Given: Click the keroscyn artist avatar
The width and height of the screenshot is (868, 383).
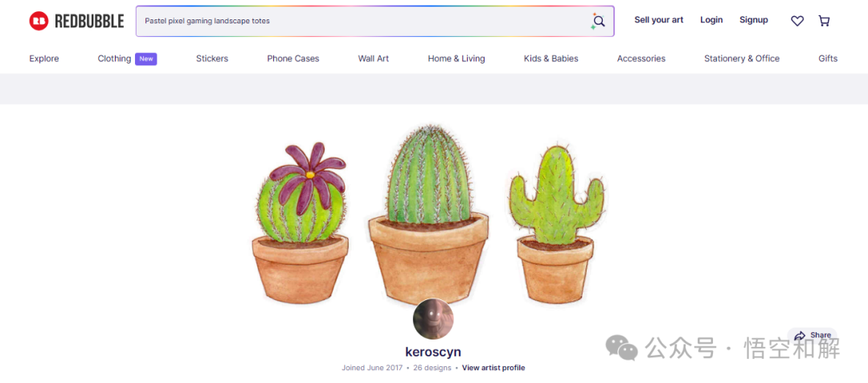Looking at the screenshot, I should point(433,319).
